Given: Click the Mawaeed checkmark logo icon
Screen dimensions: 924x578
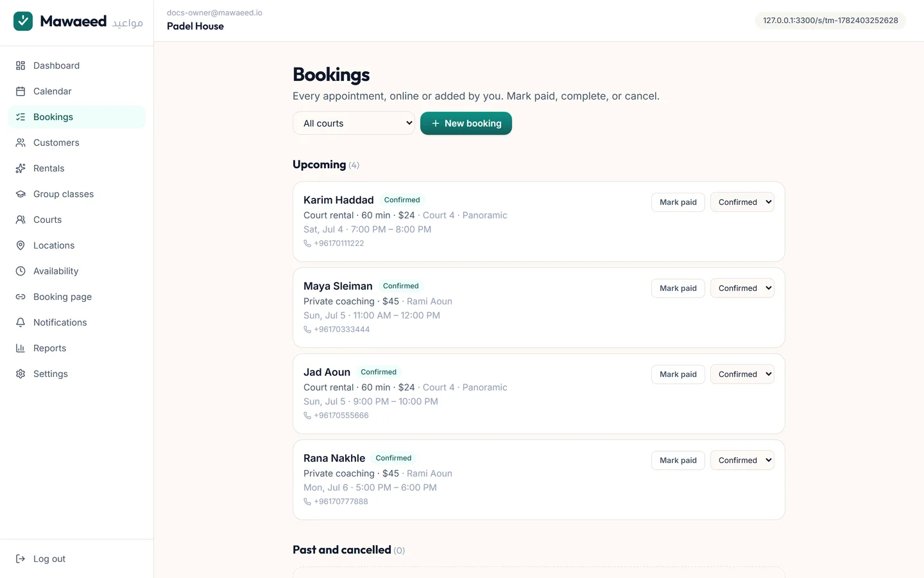Looking at the screenshot, I should [23, 21].
